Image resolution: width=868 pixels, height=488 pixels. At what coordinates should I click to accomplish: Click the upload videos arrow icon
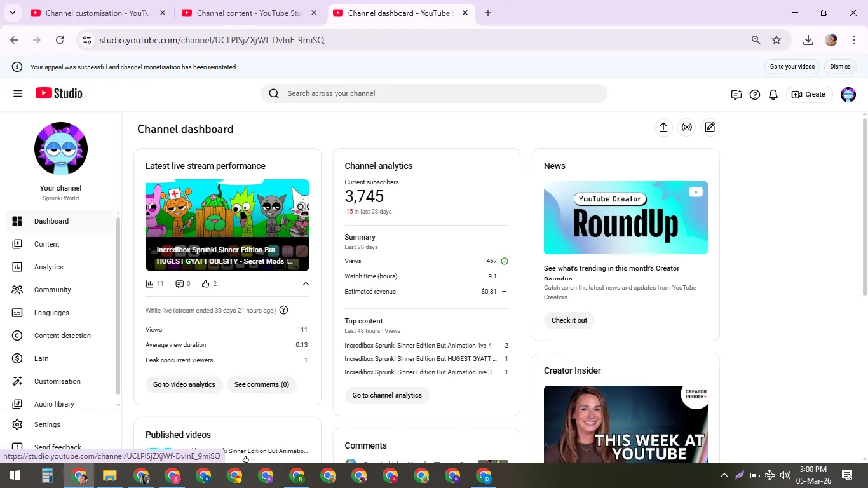tap(663, 127)
